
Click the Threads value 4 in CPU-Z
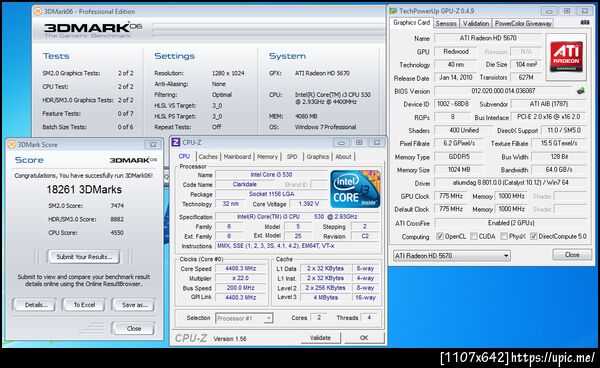click(369, 318)
